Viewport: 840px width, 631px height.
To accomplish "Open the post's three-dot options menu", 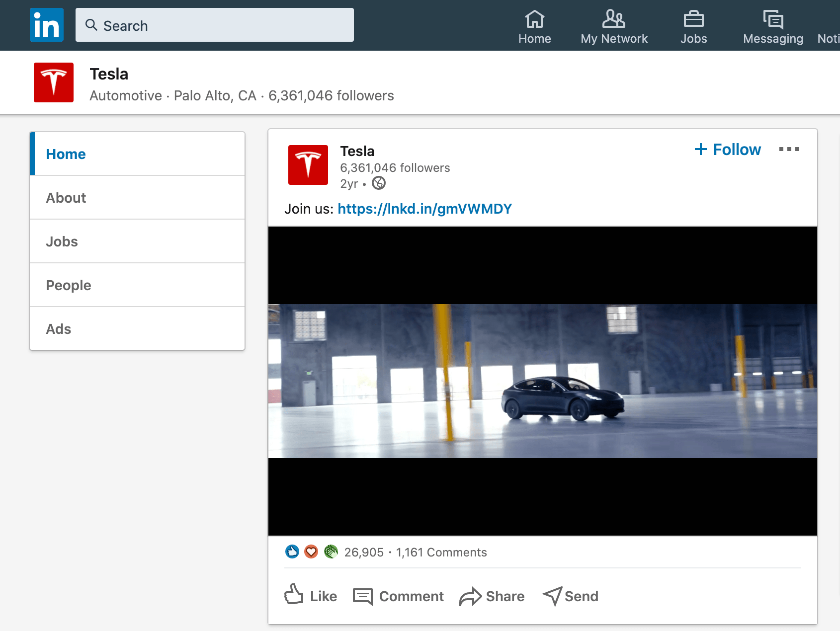I will click(789, 149).
